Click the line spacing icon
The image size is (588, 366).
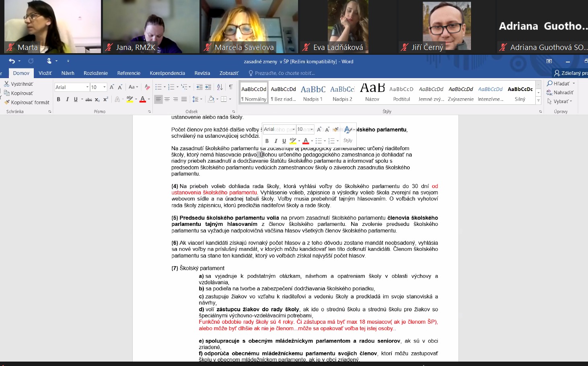pos(195,99)
